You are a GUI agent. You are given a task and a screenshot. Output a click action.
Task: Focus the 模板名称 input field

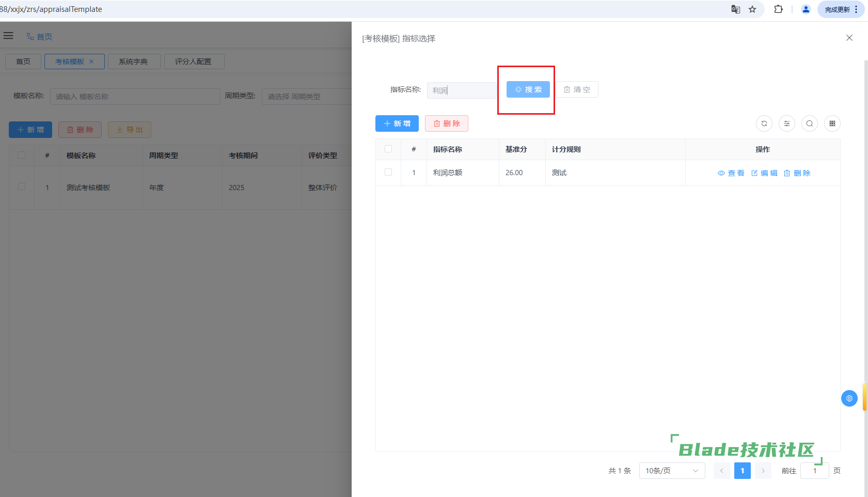pyautogui.click(x=135, y=97)
